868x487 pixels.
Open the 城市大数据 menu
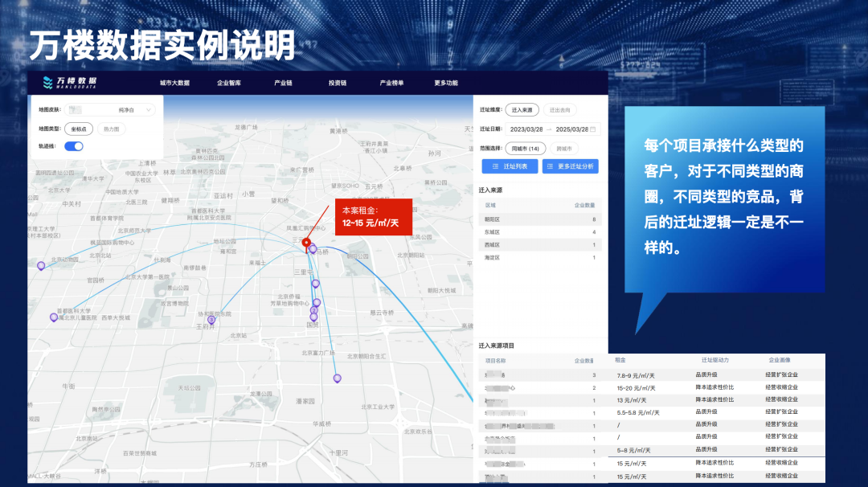pyautogui.click(x=175, y=82)
